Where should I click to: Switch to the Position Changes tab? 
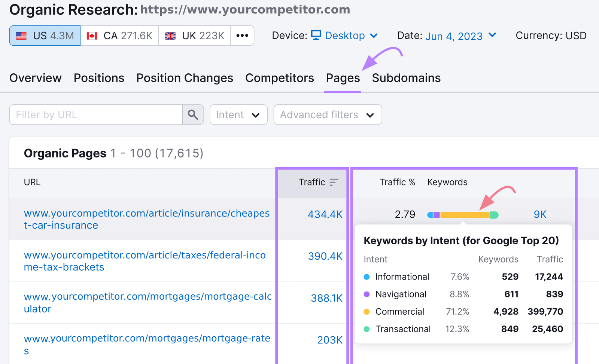(185, 78)
